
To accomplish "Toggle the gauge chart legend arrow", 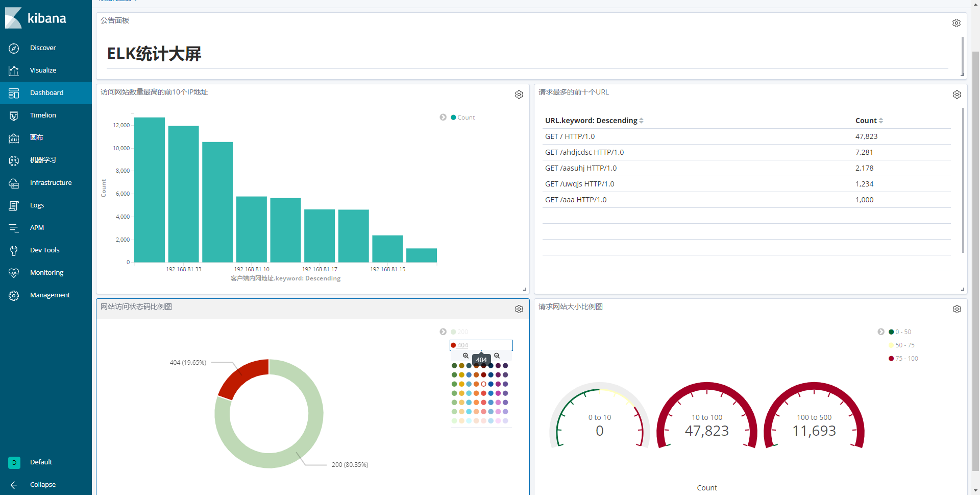I will click(881, 332).
